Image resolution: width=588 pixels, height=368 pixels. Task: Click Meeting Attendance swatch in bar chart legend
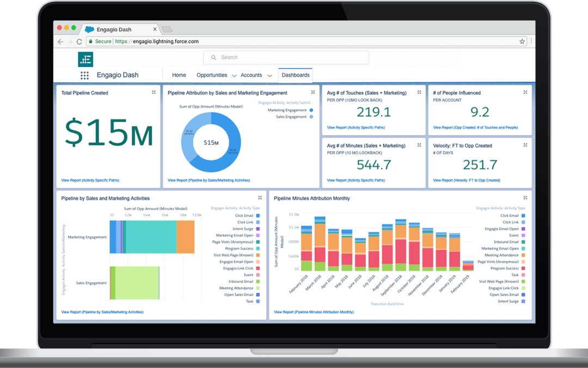(x=258, y=288)
